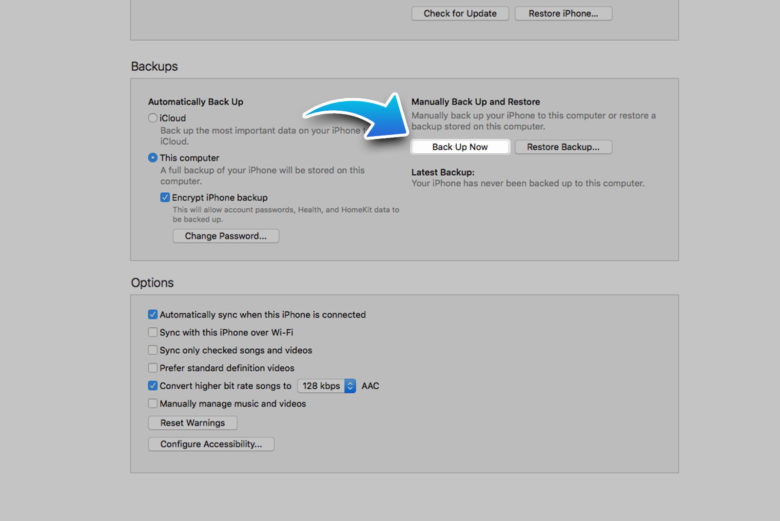Toggle Automatically sync when iPhone is connected
Screen dimensions: 780x521
pos(153,314)
